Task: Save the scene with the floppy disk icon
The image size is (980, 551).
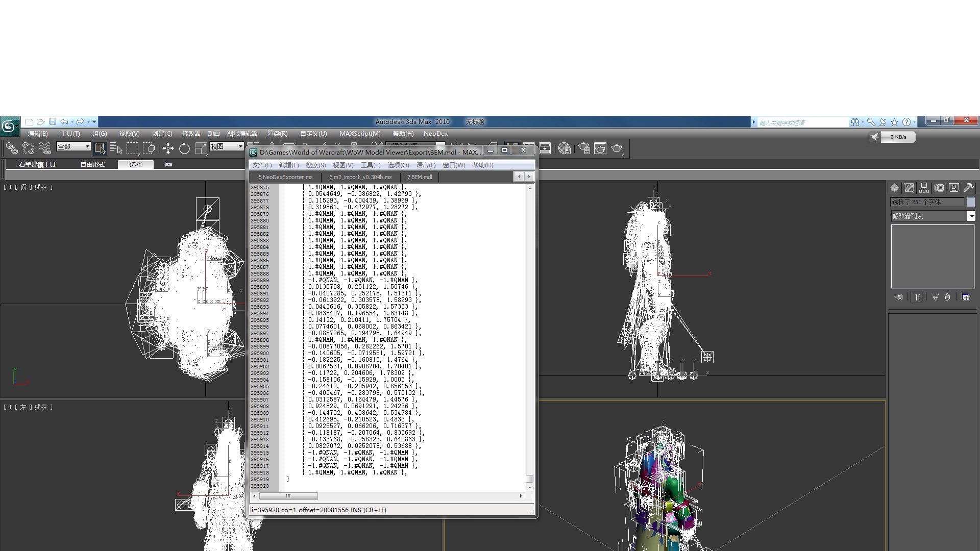Action: point(53,122)
